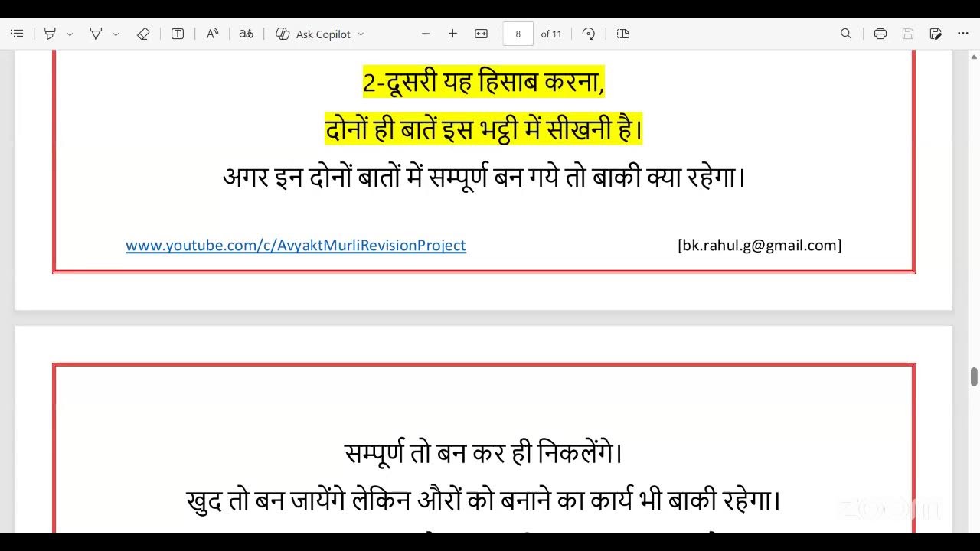Open the Find search icon
980x551 pixels.
[x=846, y=34]
